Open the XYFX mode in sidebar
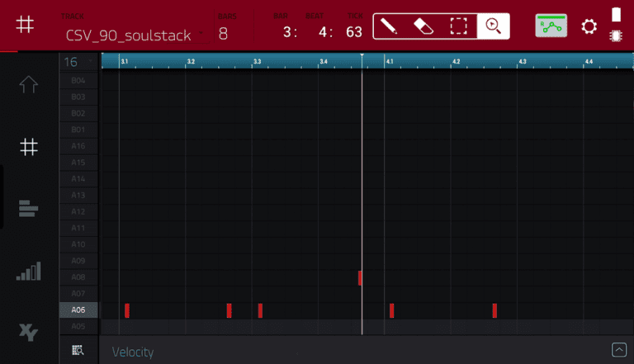The width and height of the screenshot is (634, 364). click(28, 333)
